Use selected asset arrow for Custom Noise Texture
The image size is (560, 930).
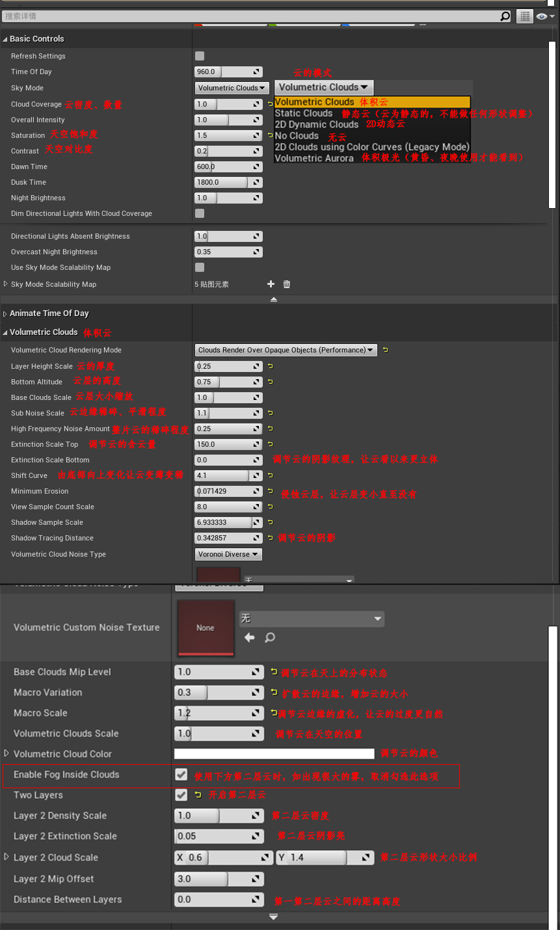pyautogui.click(x=249, y=638)
